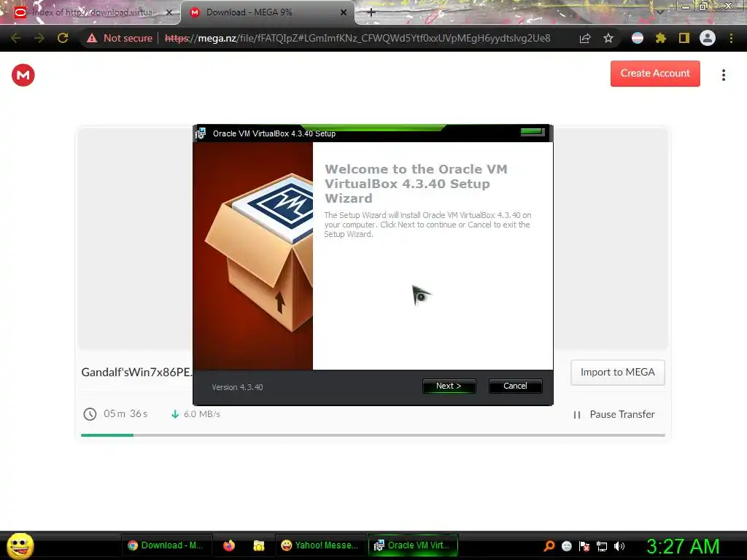Image resolution: width=747 pixels, height=560 pixels.
Task: Go forward in browser history
Action: tap(39, 38)
